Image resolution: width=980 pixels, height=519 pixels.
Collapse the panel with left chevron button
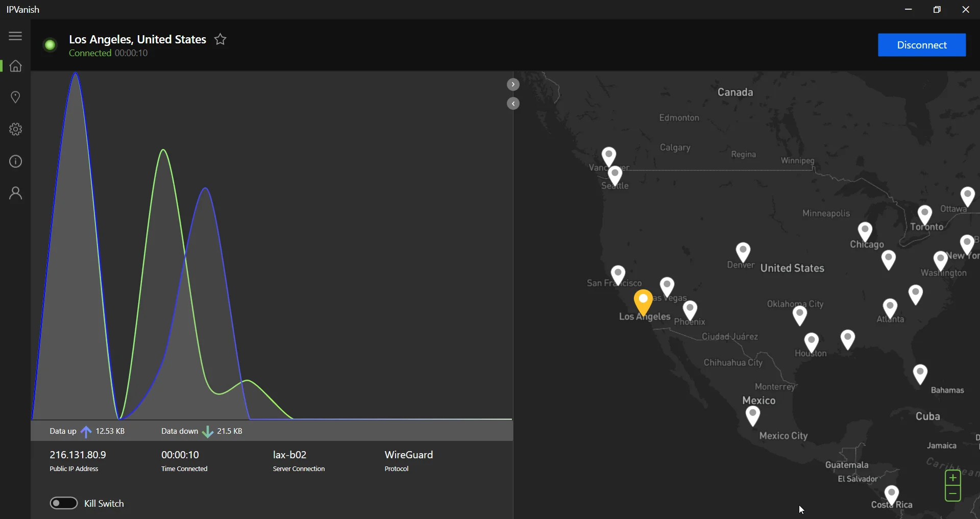(513, 104)
